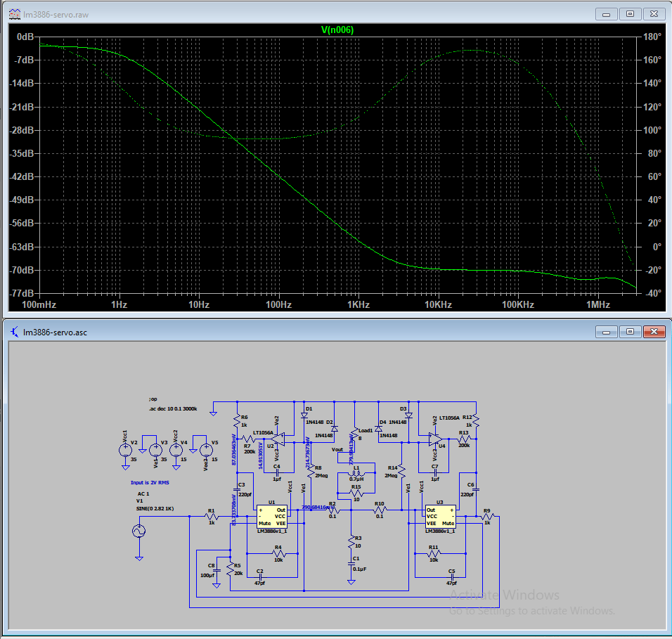Select resistor R8 2Meg
This screenshot has width=672, height=639.
click(x=311, y=470)
